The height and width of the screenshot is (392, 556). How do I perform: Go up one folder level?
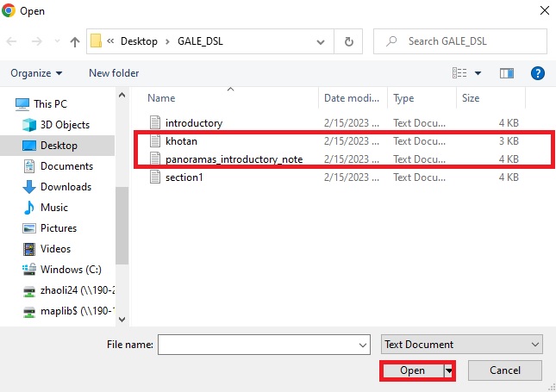point(74,42)
